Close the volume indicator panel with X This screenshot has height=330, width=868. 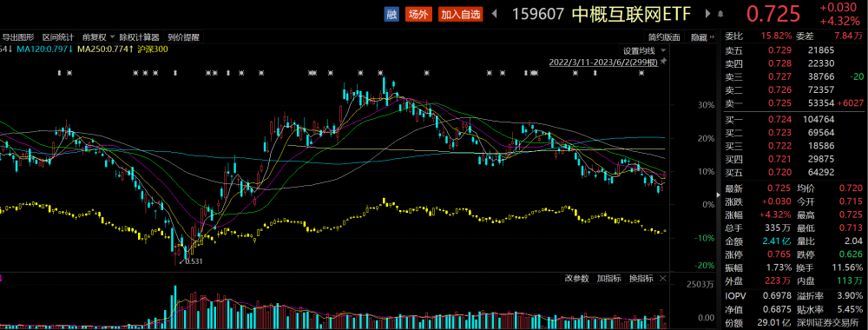tap(662, 279)
